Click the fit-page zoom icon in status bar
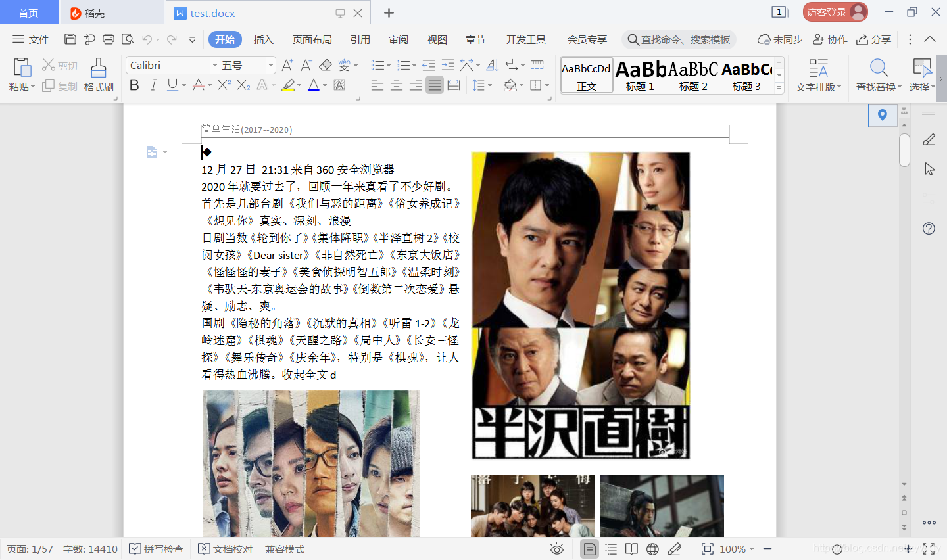This screenshot has width=947, height=560. click(708, 549)
